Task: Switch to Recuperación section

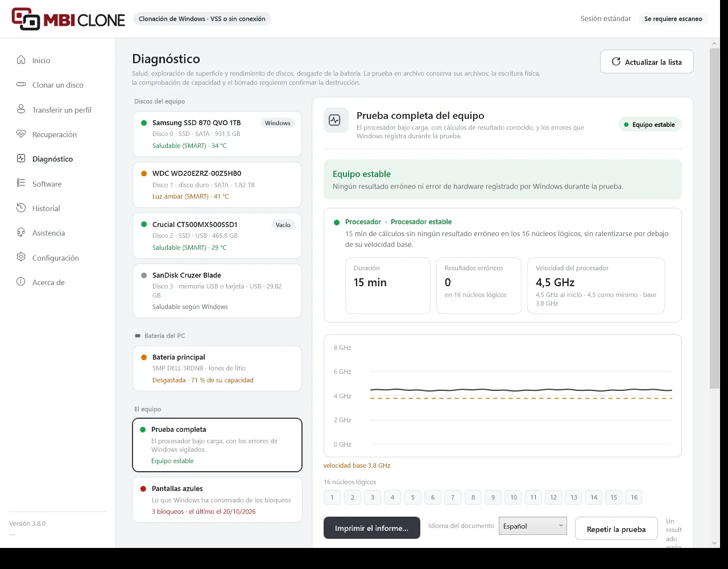Action: pos(58,134)
